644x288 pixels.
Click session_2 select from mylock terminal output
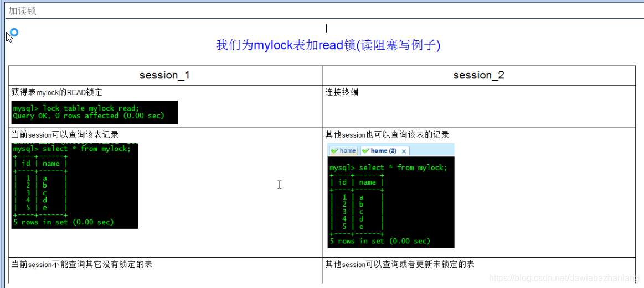391,202
